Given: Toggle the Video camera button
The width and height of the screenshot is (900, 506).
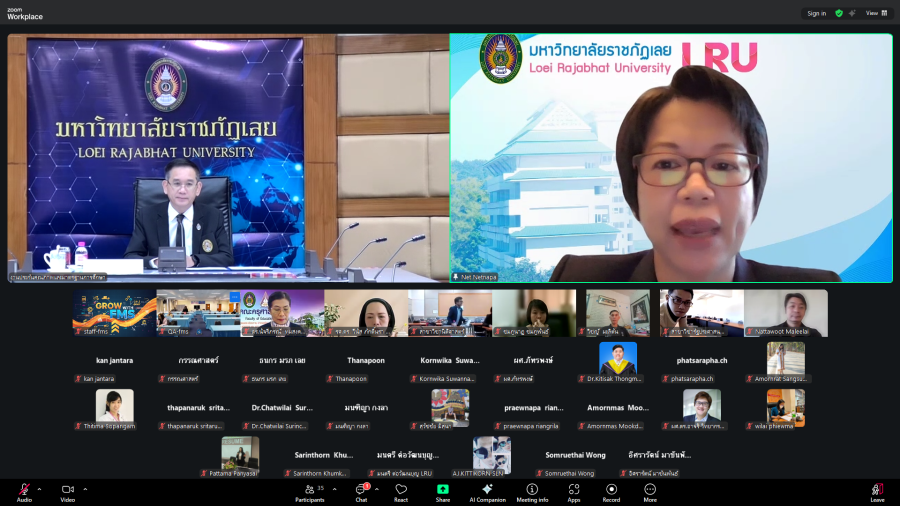Looking at the screenshot, I should coord(68,490).
